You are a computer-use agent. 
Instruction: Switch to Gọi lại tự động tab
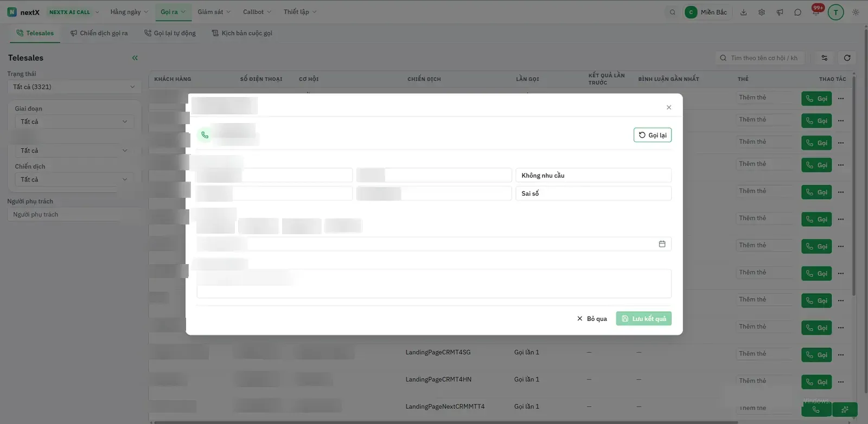(x=170, y=33)
